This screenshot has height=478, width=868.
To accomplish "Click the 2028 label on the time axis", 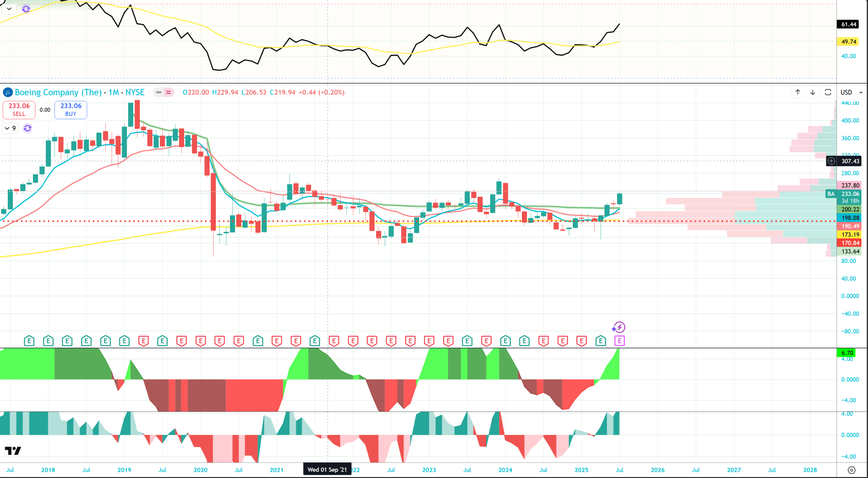I will click(x=810, y=470).
